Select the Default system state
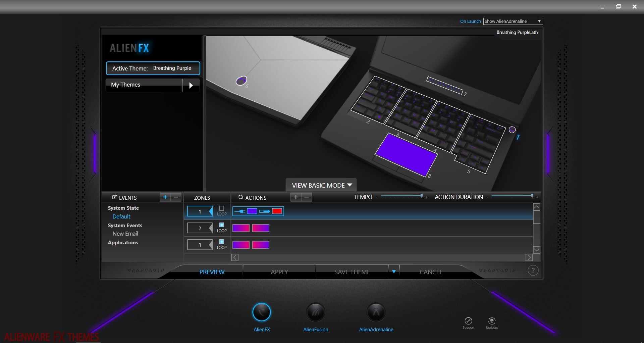Viewport: 644px width, 343px height. 121,216
